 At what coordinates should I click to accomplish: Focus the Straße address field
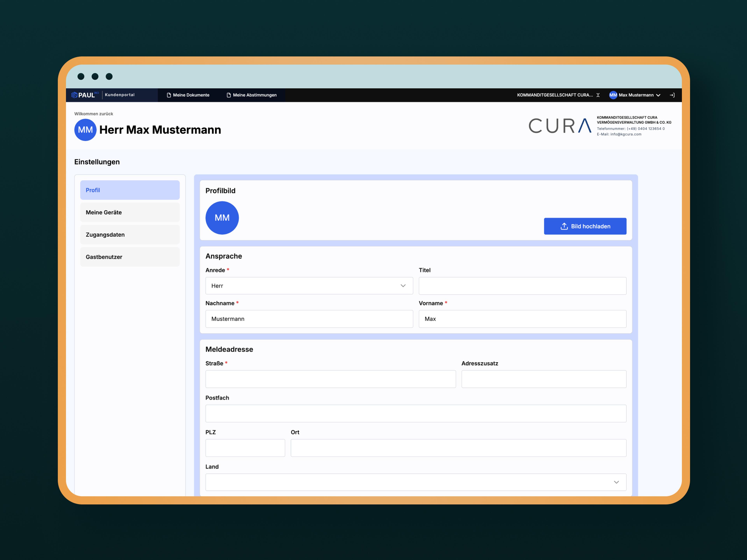pos(330,379)
